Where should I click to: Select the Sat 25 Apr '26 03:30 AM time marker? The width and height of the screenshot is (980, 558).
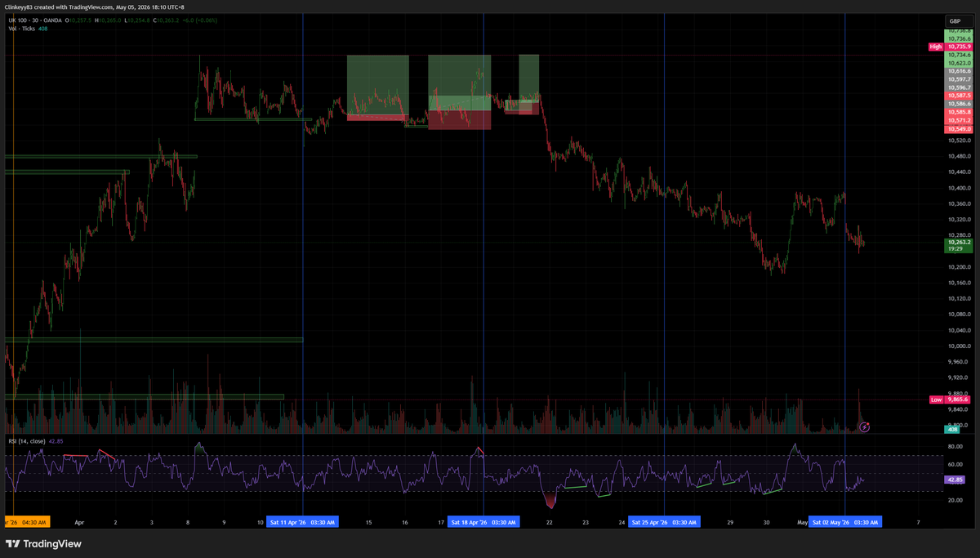(664, 522)
